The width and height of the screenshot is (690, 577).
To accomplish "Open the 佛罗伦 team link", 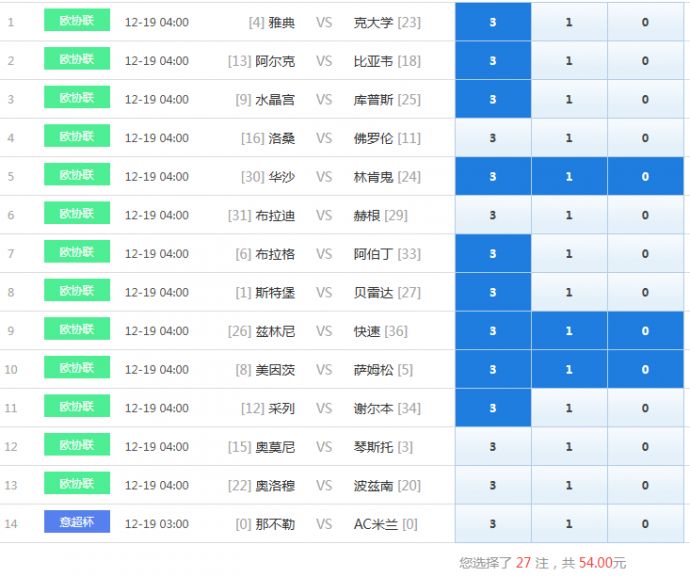I will (x=374, y=138).
